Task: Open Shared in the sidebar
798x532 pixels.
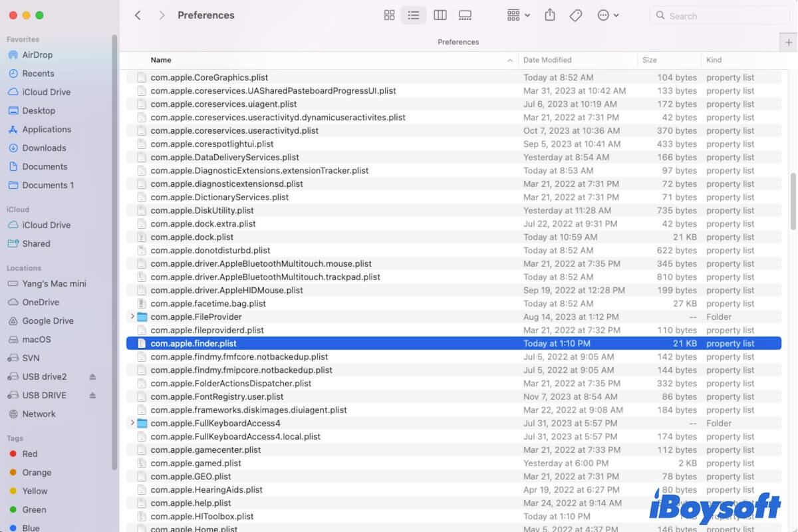Action: (x=36, y=244)
